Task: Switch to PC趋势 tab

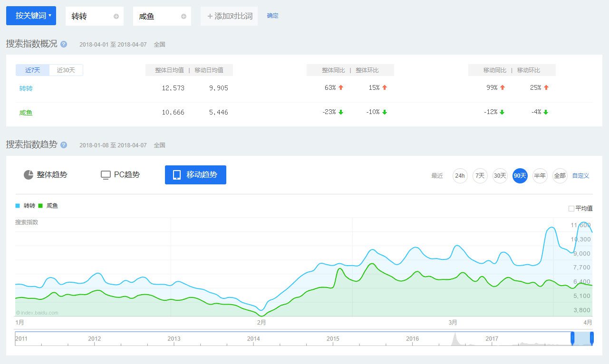Action: coord(120,175)
